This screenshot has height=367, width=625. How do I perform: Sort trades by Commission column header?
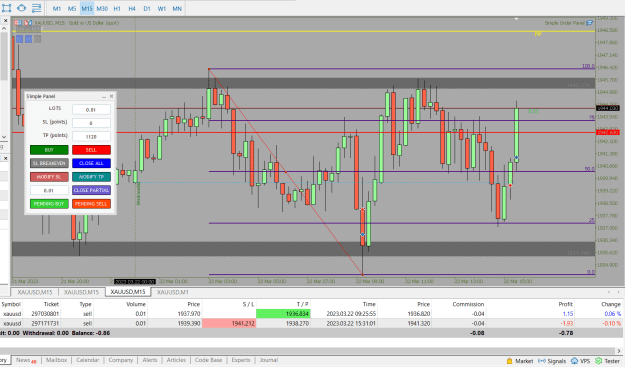(468, 304)
